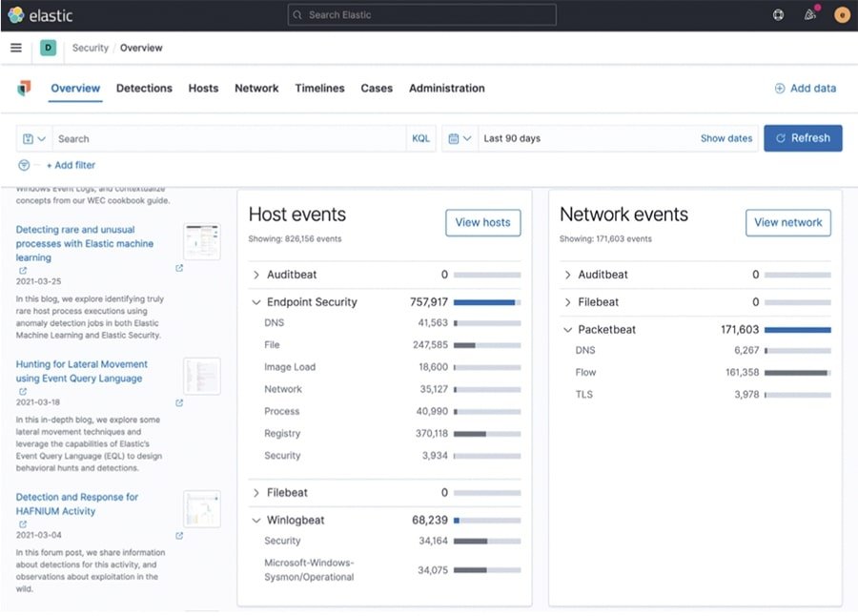The width and height of the screenshot is (858, 616).
Task: Switch to the Detections tab
Action: click(x=144, y=88)
